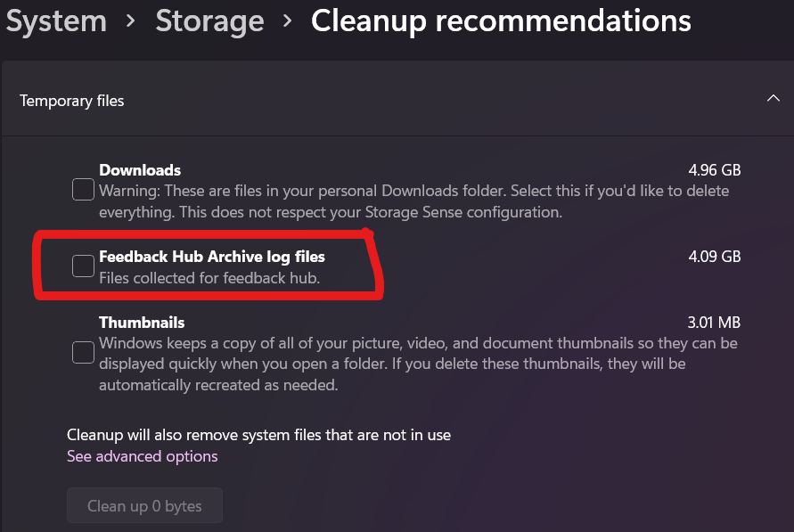Viewport: 794px width, 532px height.
Task: Click the 4.96 GB size value
Action: tap(714, 170)
